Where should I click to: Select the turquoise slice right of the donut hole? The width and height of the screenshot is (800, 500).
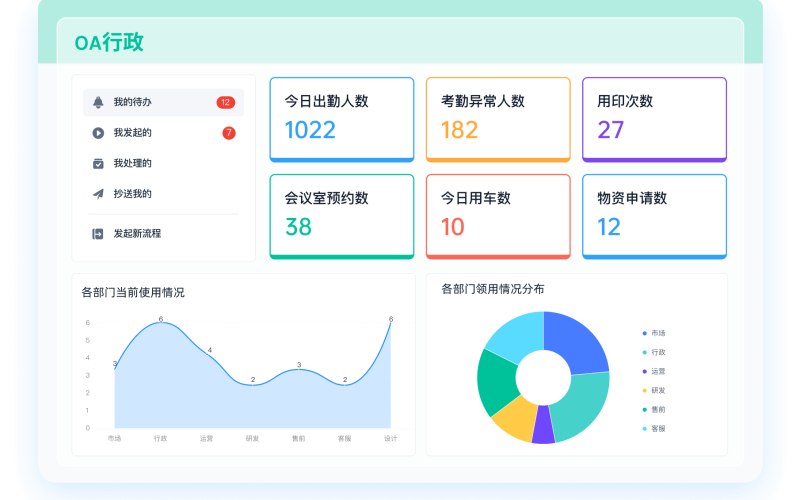pyautogui.click(x=584, y=403)
